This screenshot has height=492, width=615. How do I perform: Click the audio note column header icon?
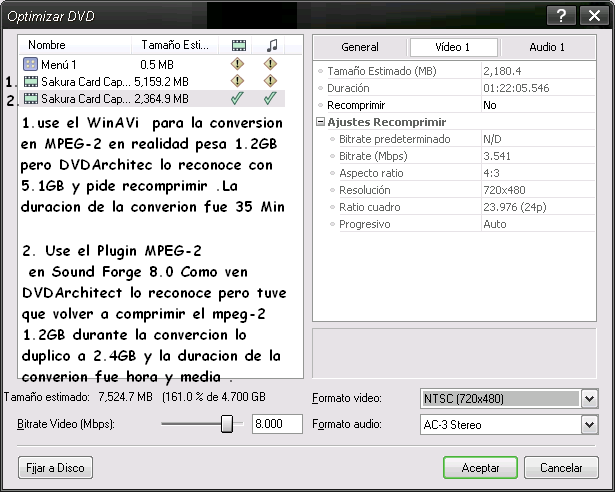272,46
